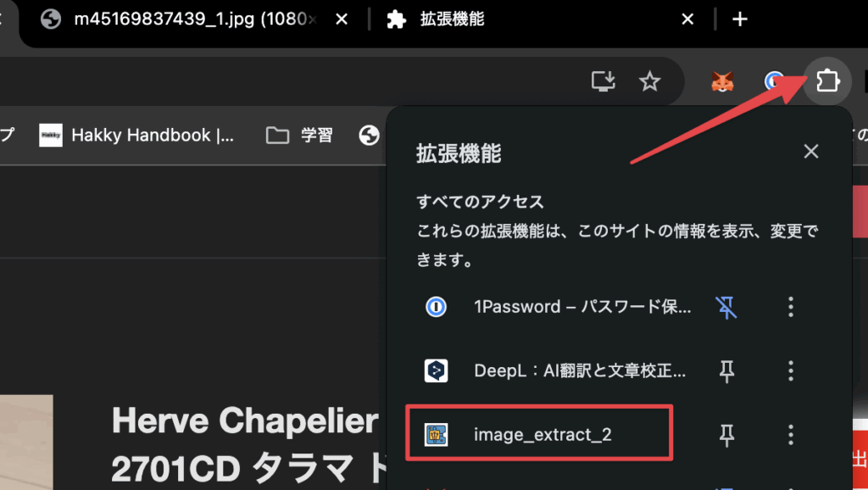Open the three-dot menu for DeepL

tap(790, 370)
